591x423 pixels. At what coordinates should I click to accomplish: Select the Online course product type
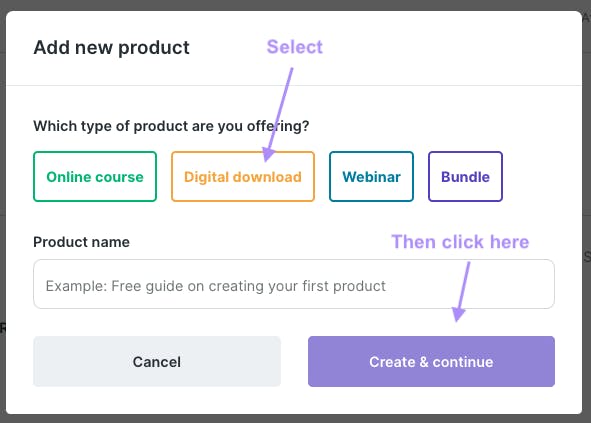95,176
